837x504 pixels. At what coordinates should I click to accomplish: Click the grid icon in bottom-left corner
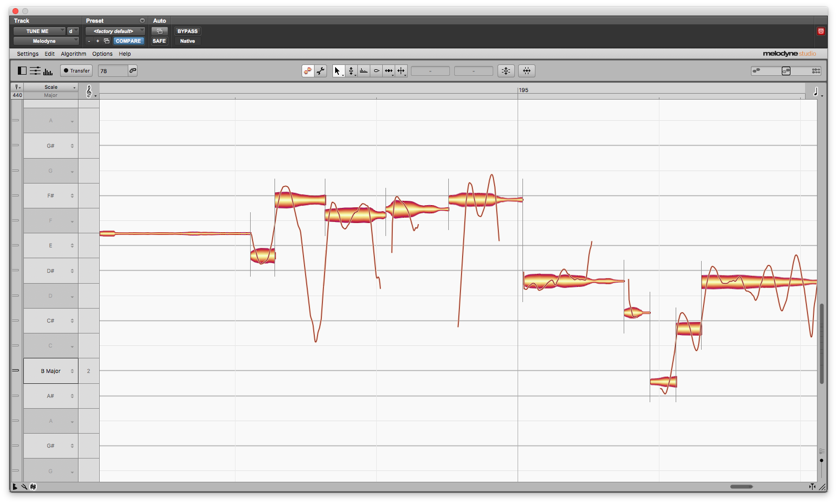click(33, 487)
